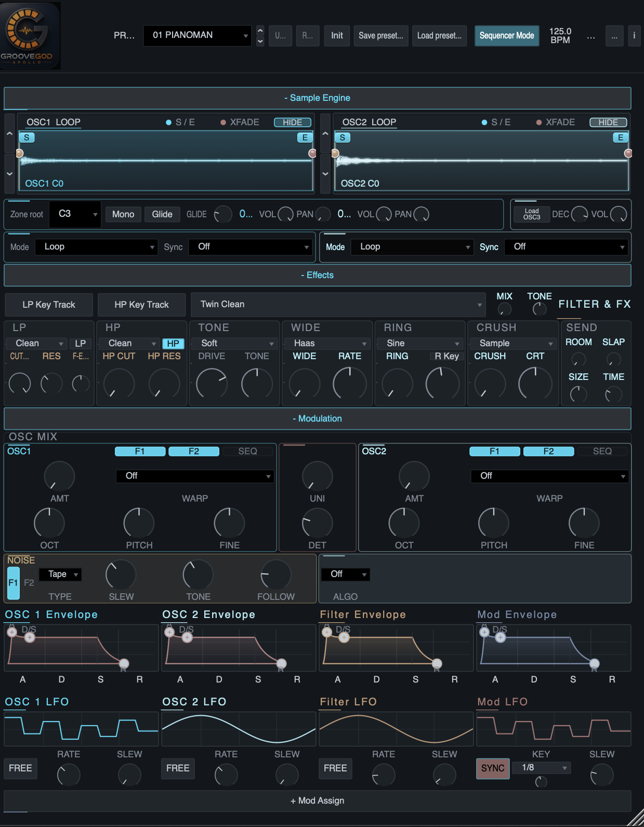
Task: Toggle HP Key Track
Action: (141, 305)
